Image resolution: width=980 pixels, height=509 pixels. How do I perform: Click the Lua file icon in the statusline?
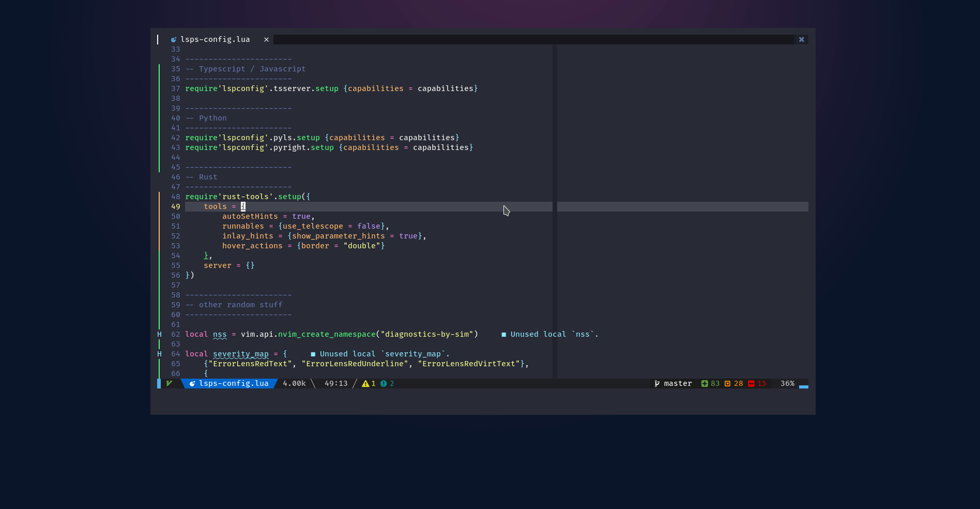(x=192, y=383)
